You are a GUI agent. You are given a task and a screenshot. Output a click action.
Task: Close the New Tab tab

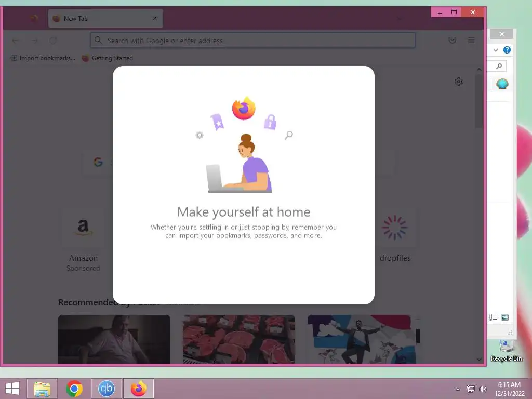[155, 18]
